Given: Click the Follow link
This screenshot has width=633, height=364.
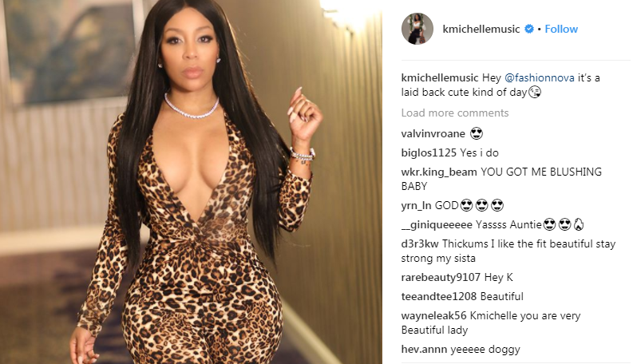Looking at the screenshot, I should click(x=561, y=29).
